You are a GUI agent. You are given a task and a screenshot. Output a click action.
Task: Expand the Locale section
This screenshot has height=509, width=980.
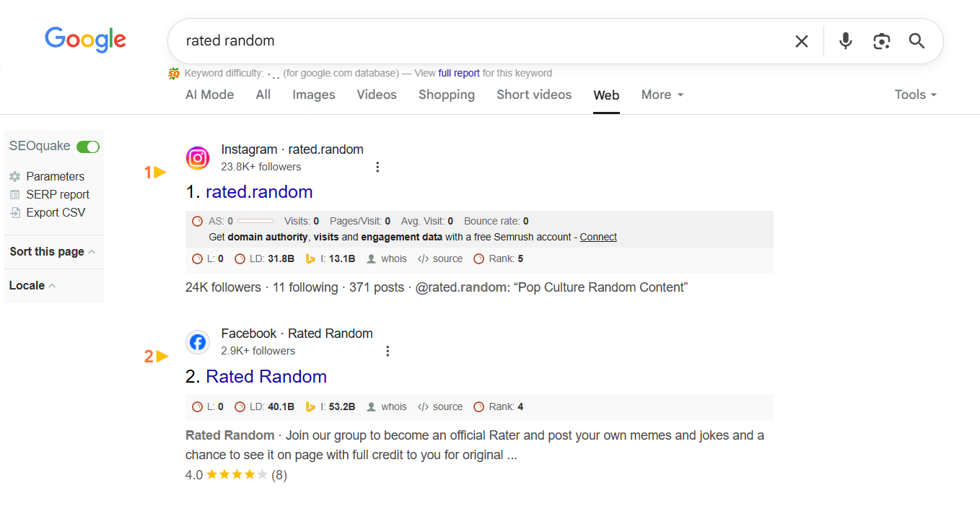tap(32, 286)
